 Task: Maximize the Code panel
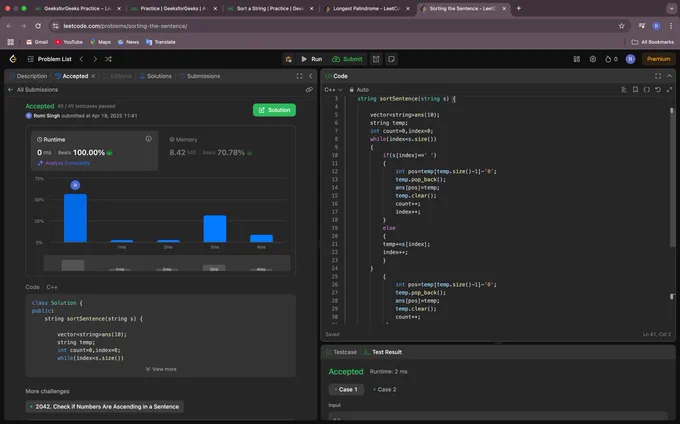coord(658,76)
